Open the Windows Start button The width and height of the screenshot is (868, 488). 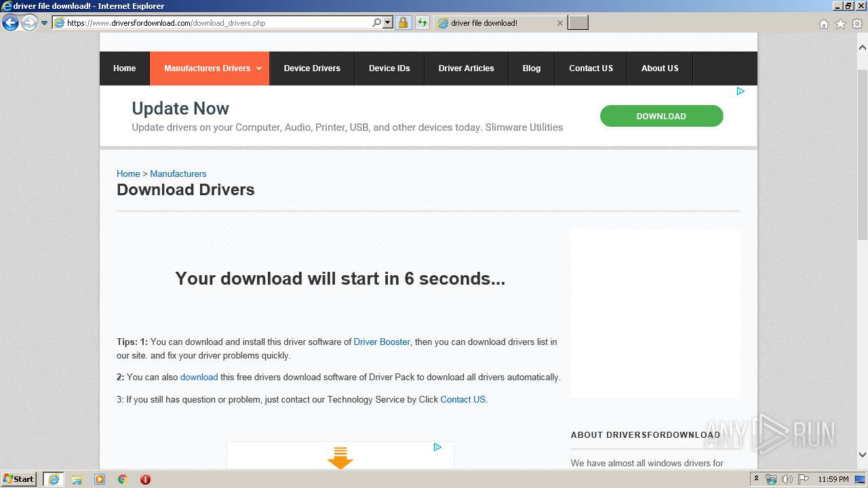click(x=19, y=479)
